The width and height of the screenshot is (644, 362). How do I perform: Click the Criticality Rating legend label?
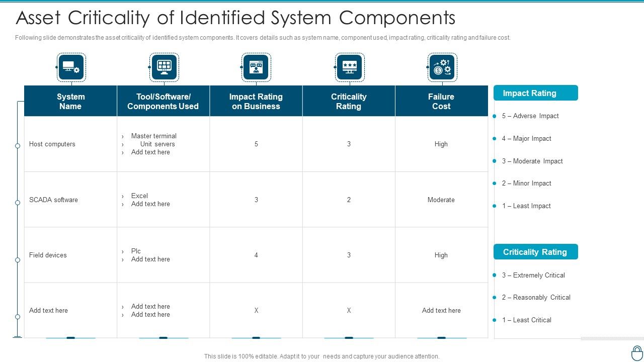click(x=535, y=252)
